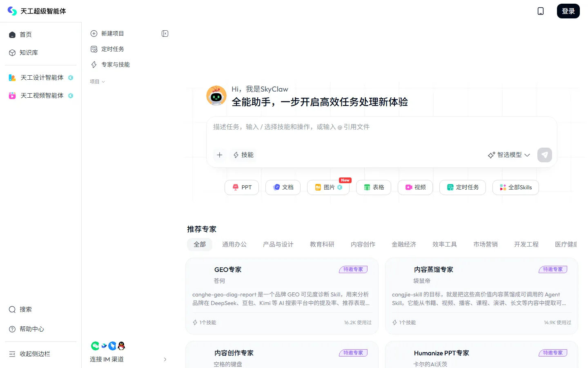Select the 图片 image quick action

point(328,187)
